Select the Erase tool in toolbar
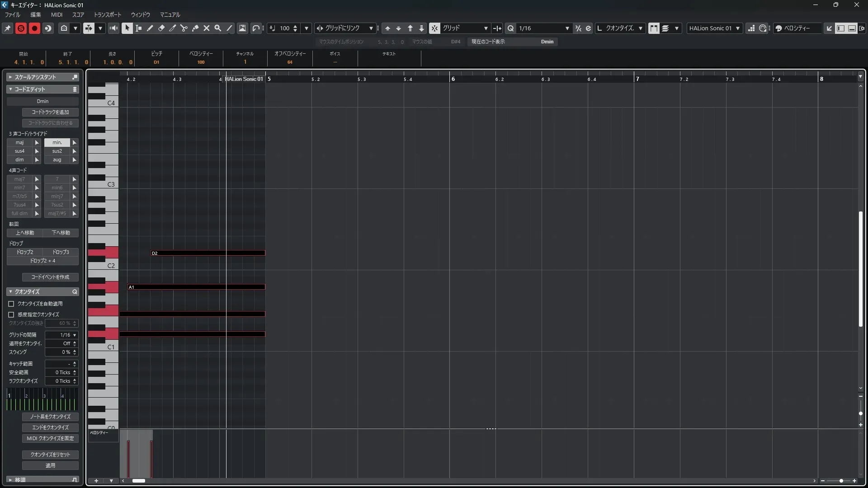Screen dimensions: 868x488 click(161, 28)
